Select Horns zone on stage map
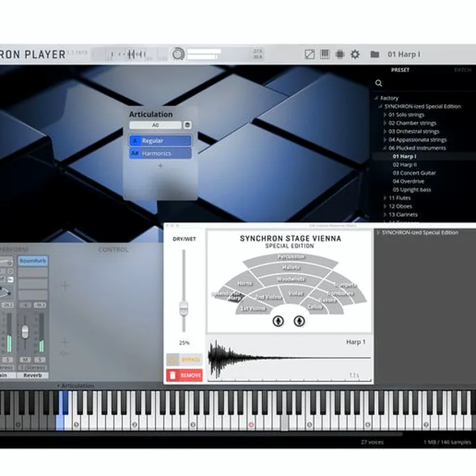The height and width of the screenshot is (476, 476). point(245,283)
